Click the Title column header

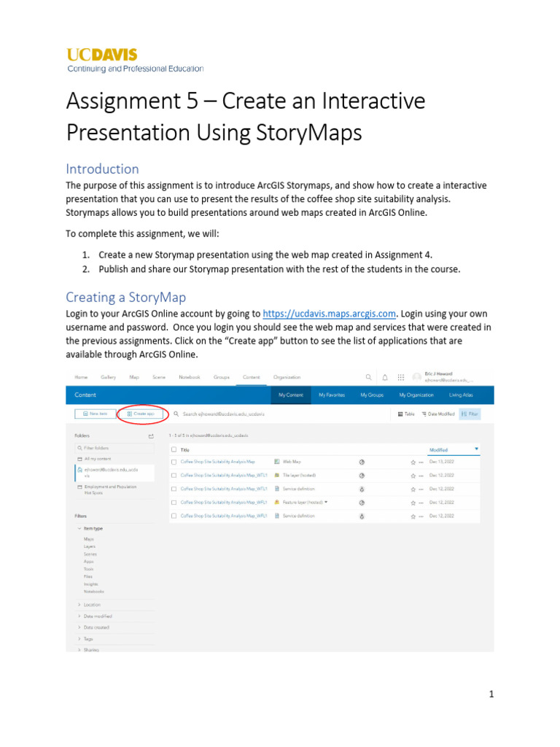tap(184, 449)
